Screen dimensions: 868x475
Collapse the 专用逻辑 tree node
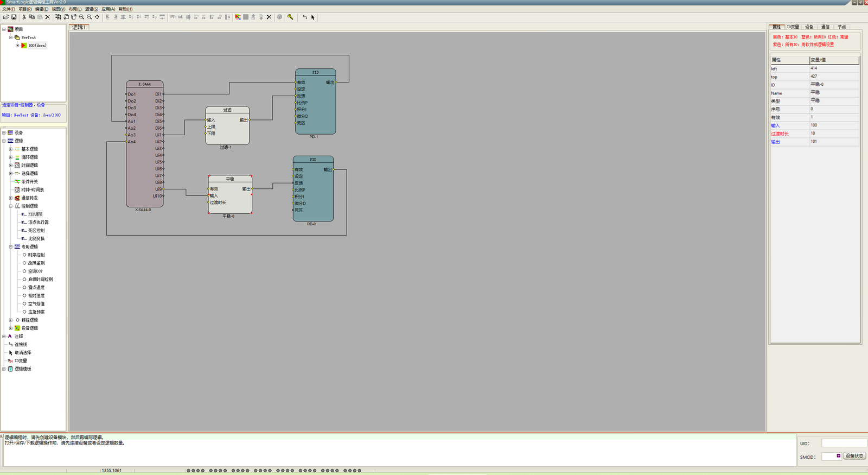click(x=10, y=246)
